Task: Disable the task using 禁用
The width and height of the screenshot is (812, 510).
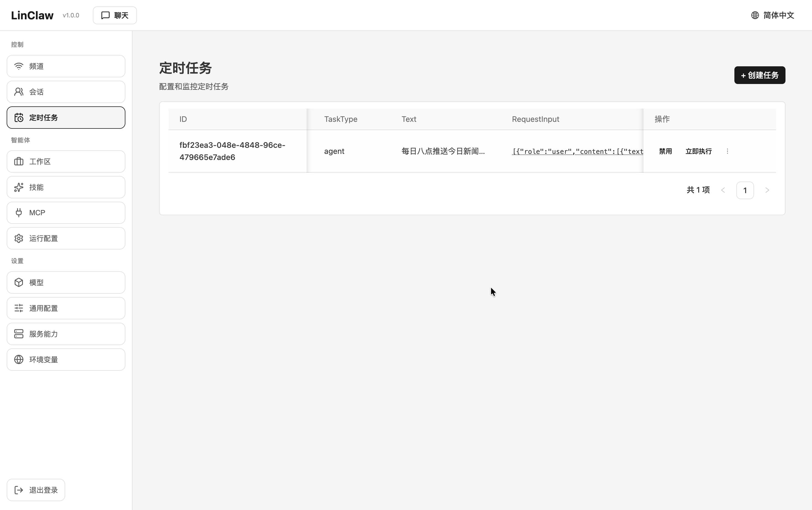Action: (665, 151)
